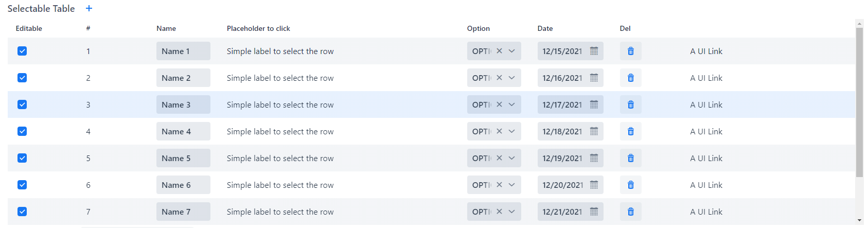Click the plus icon beside Selectable Table

tap(89, 8)
